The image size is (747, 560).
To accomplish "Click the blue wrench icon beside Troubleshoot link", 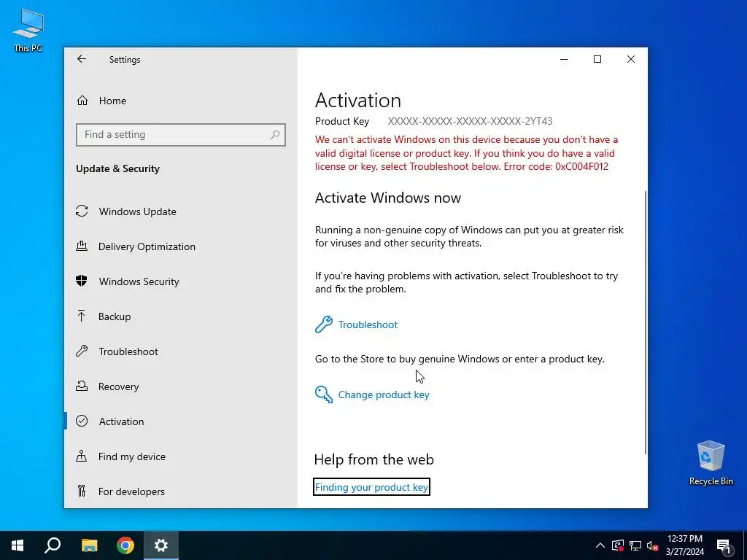I will (x=323, y=324).
